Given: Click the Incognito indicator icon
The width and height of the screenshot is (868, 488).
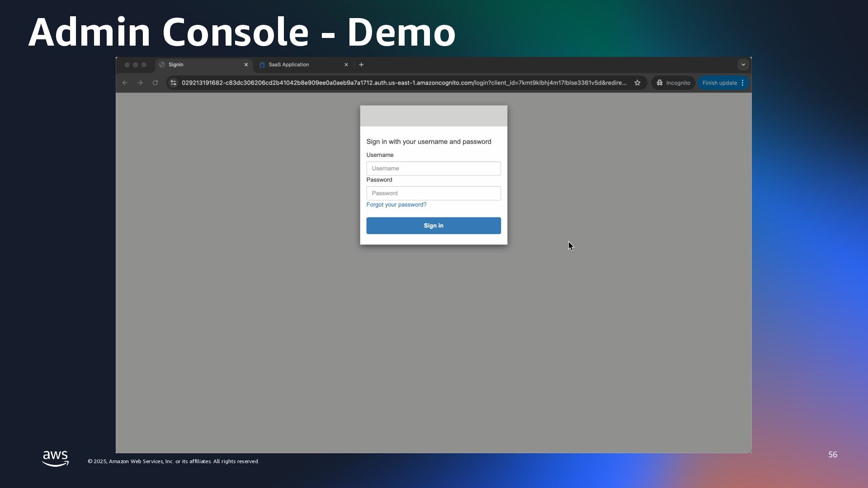Looking at the screenshot, I should point(660,83).
